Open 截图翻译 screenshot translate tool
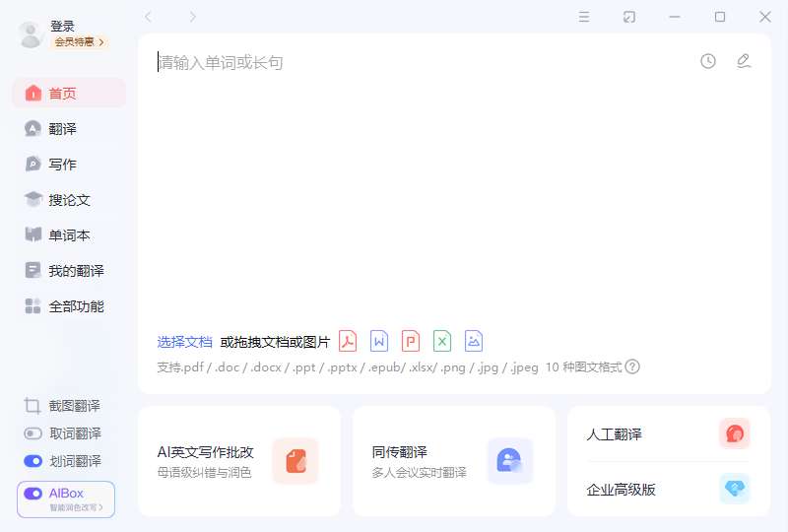This screenshot has width=788, height=532. (x=65, y=406)
